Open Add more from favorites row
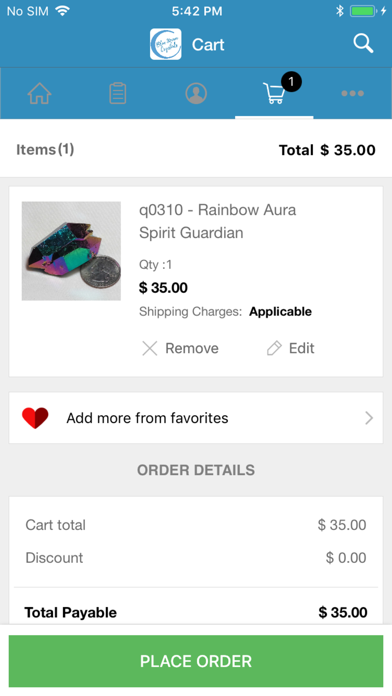This screenshot has height=696, width=392. point(196,418)
